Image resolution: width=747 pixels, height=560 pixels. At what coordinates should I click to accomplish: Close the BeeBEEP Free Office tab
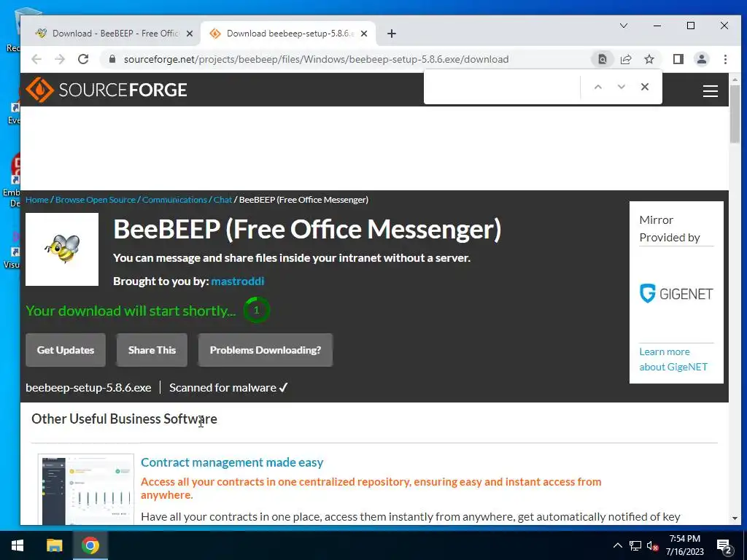point(189,34)
